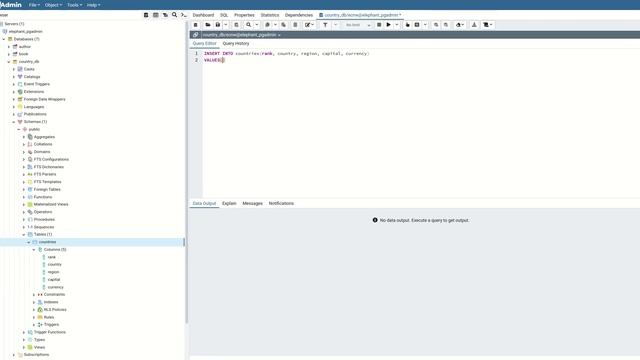Open the country_db connection dropdown
The height and width of the screenshot is (360, 640).
click(x=242, y=35)
